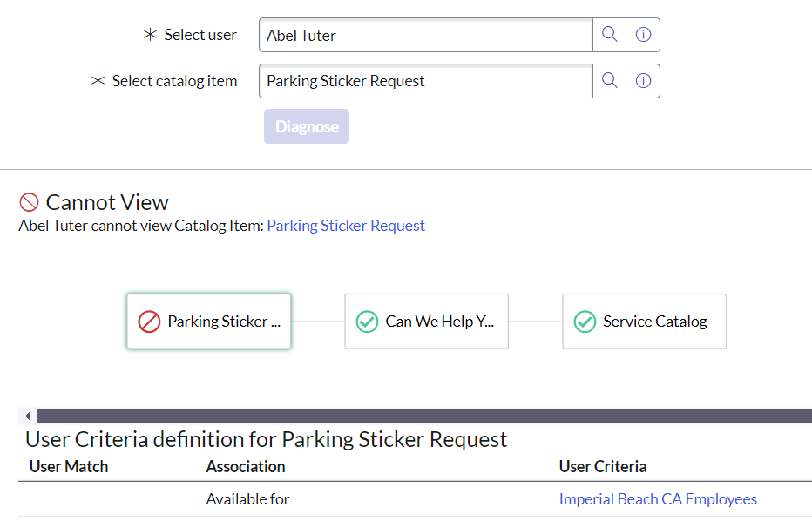The image size is (812, 528).
Task: Click the Association column header
Action: [246, 466]
